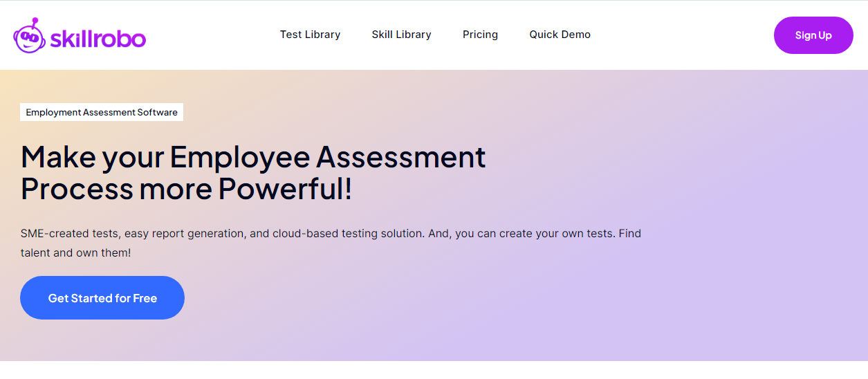Open the Test Library menu item
Viewport: 868px width, 379px height.
(310, 35)
